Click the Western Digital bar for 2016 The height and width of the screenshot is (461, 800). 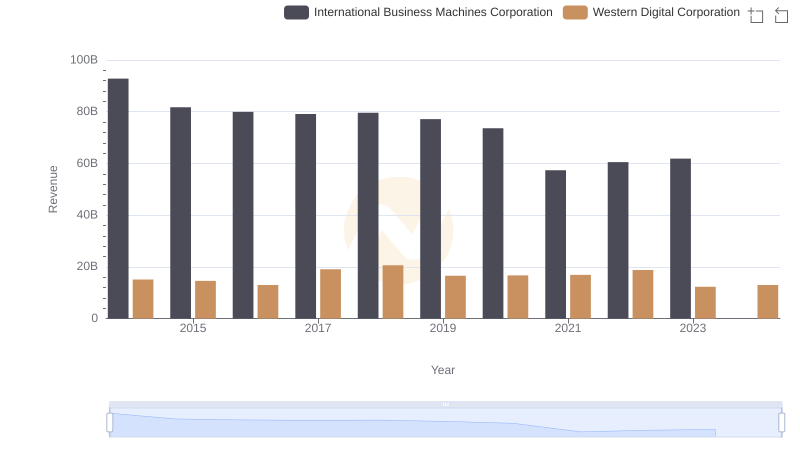click(x=268, y=302)
